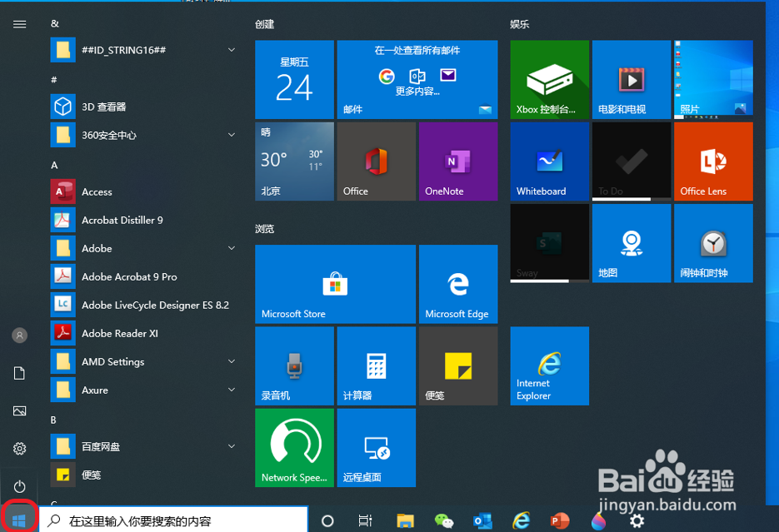Open the Alarms and Clock tile
The image size is (779, 532).
coord(713,243)
